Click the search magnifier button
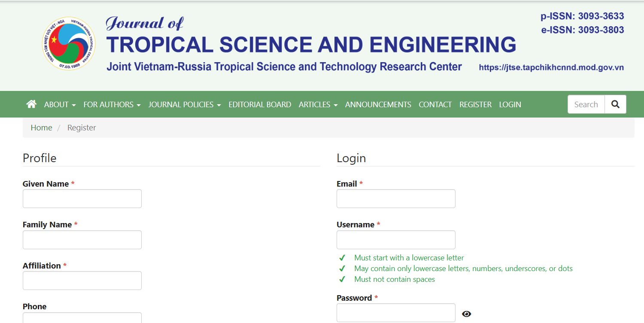The height and width of the screenshot is (323, 644). coord(615,104)
